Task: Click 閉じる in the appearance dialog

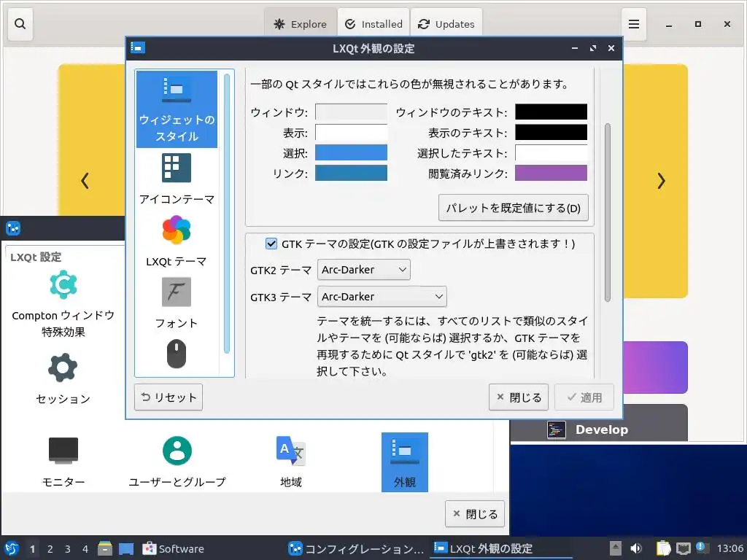Action: pos(519,397)
